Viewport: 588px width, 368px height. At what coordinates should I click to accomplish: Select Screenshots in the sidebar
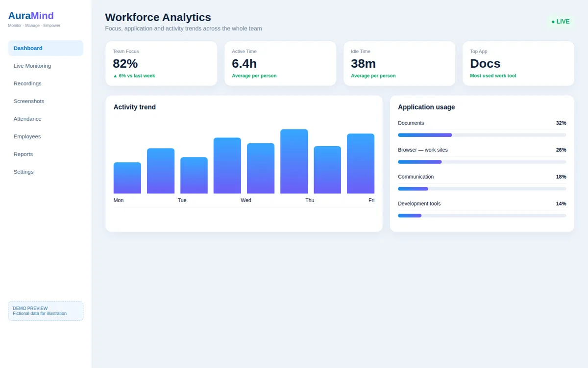pos(46,101)
